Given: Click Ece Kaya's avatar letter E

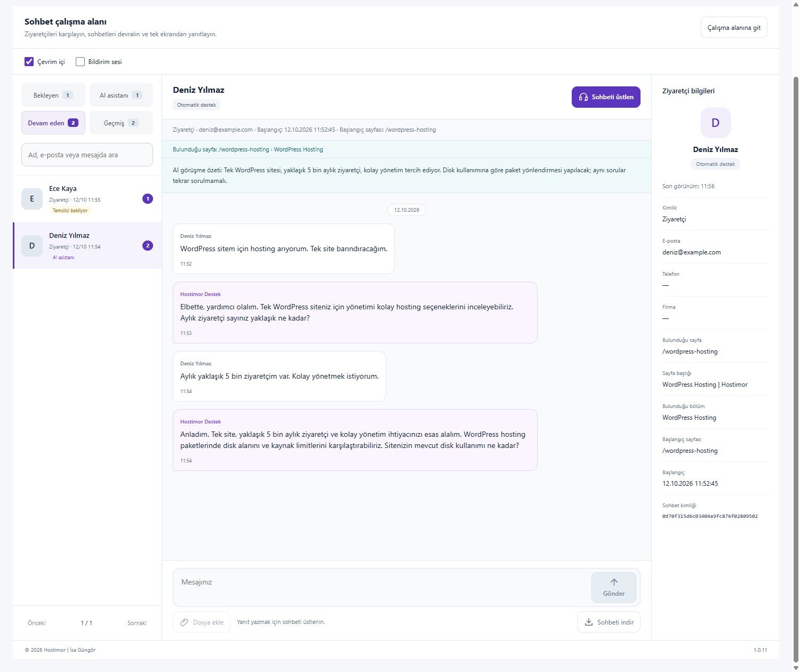Looking at the screenshot, I should pyautogui.click(x=32, y=199).
